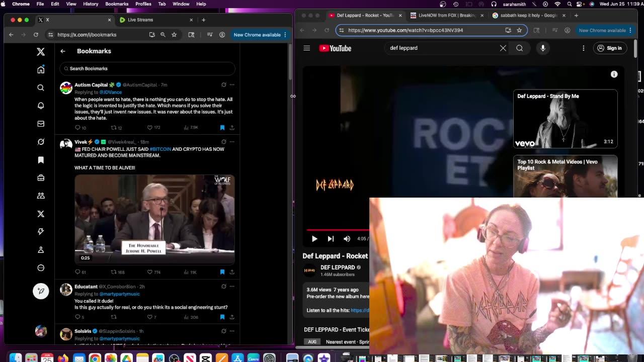Skip to next video in player

coord(331,239)
